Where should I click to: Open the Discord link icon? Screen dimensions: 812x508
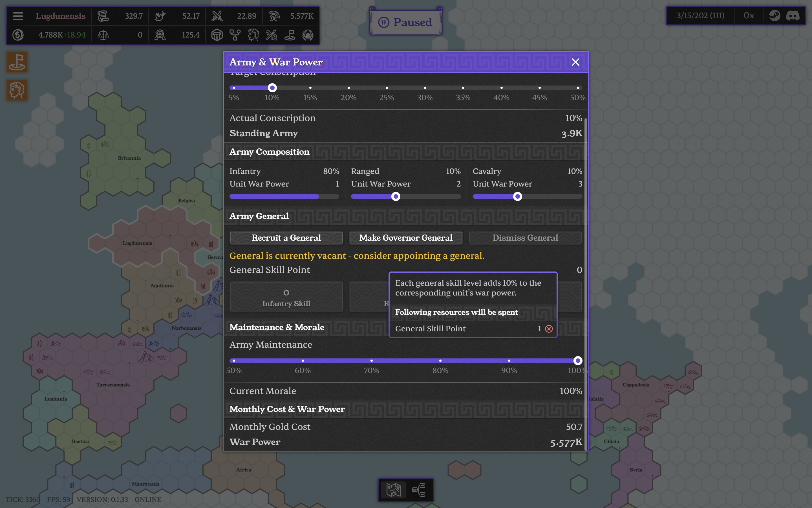point(793,16)
